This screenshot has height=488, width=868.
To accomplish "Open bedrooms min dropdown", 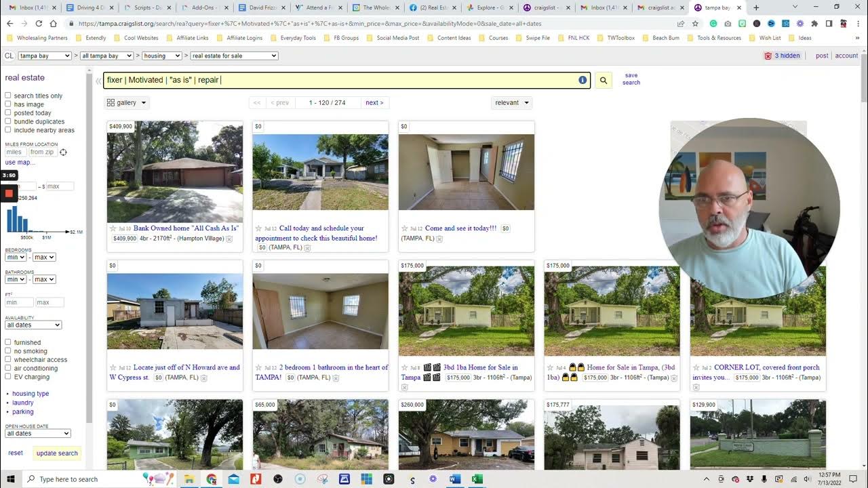I will (x=16, y=258).
